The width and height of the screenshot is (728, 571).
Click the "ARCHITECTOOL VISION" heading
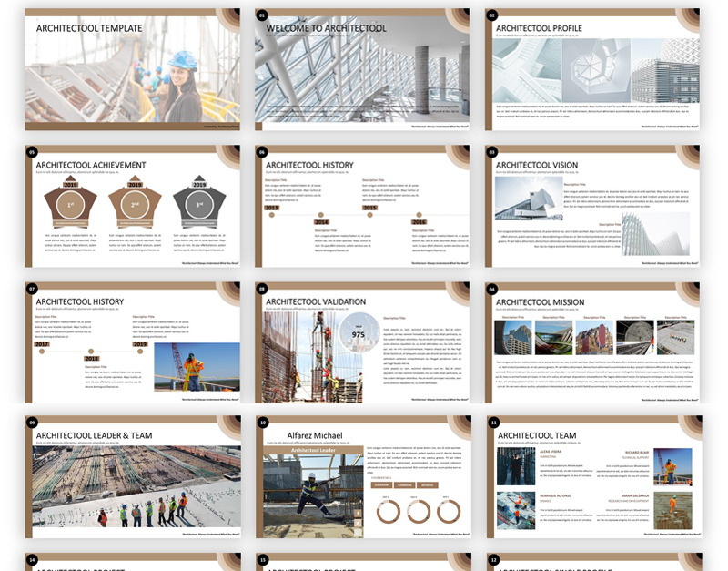(x=537, y=165)
